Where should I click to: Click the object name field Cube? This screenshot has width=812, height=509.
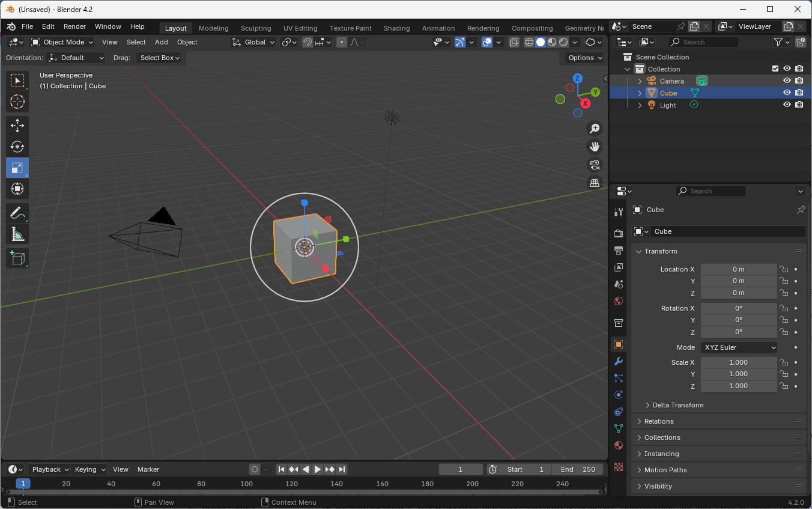[x=729, y=231]
